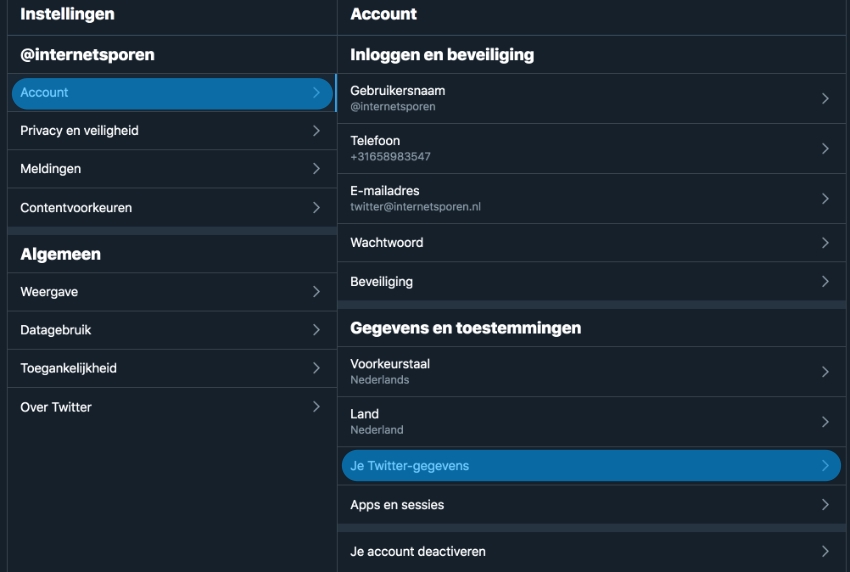Expand Voorkeurstaal using its chevron
Viewport: 850px width, 572px height.
click(x=825, y=371)
